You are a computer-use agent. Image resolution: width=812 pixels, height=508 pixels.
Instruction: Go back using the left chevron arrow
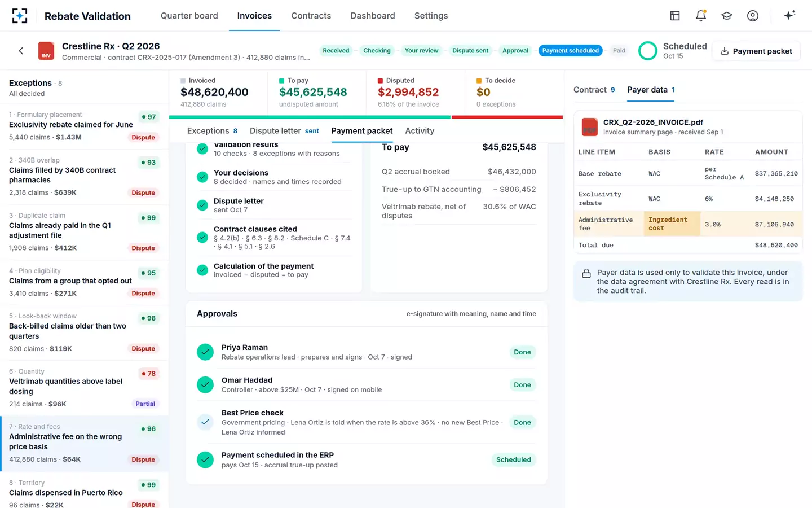[x=21, y=51]
